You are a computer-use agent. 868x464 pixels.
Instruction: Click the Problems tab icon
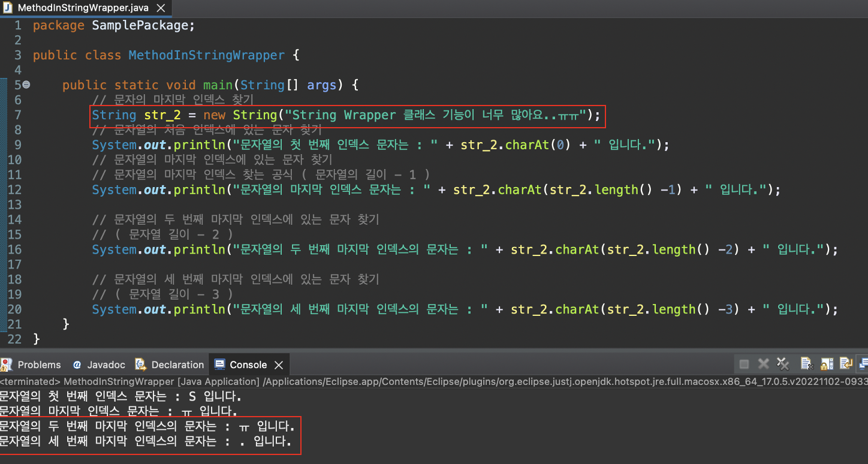pos(7,364)
